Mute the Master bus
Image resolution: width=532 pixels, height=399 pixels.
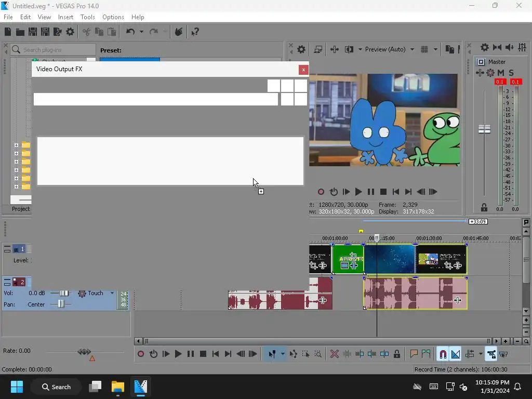coord(501,73)
